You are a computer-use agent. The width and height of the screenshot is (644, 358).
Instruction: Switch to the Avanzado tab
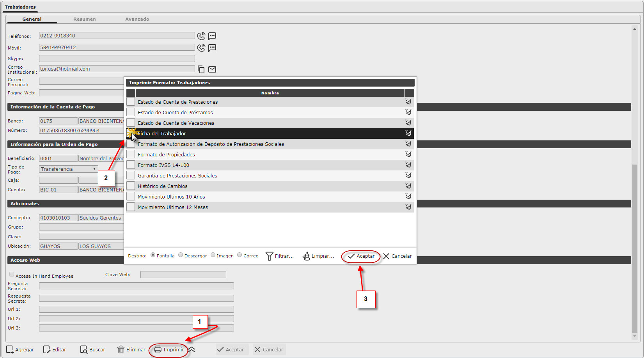[137, 19]
